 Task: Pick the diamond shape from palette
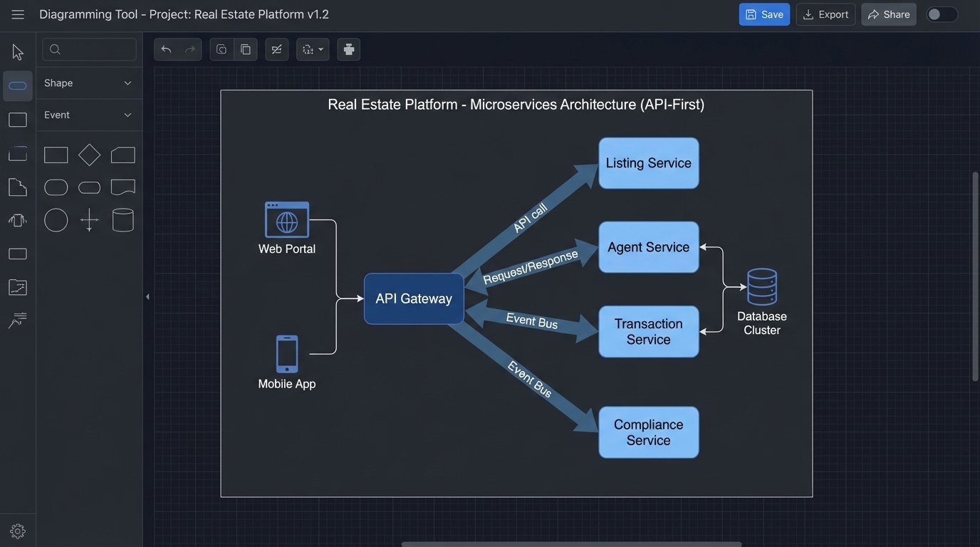coord(89,155)
